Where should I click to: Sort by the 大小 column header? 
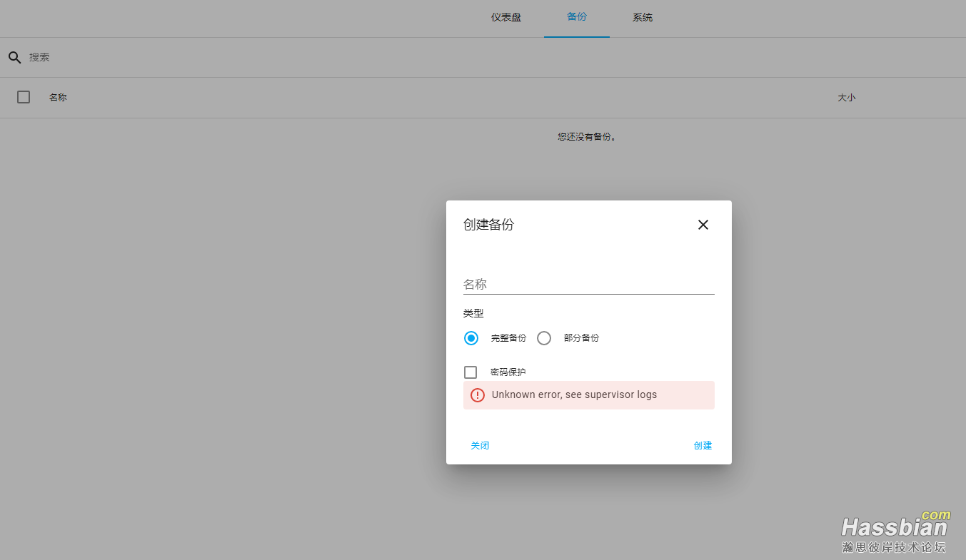click(846, 98)
